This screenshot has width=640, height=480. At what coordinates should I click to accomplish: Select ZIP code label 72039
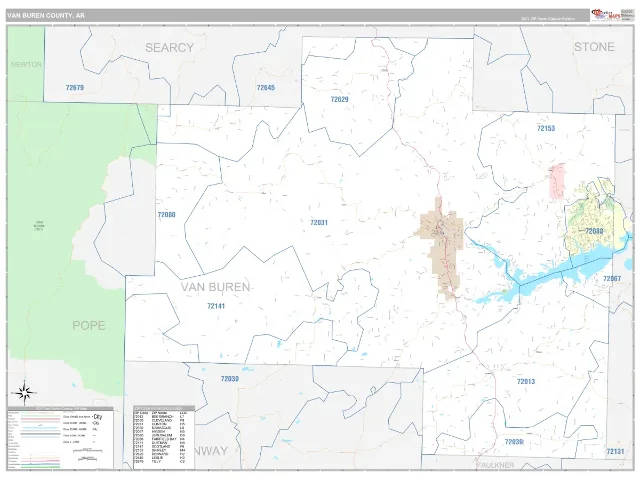[513, 442]
